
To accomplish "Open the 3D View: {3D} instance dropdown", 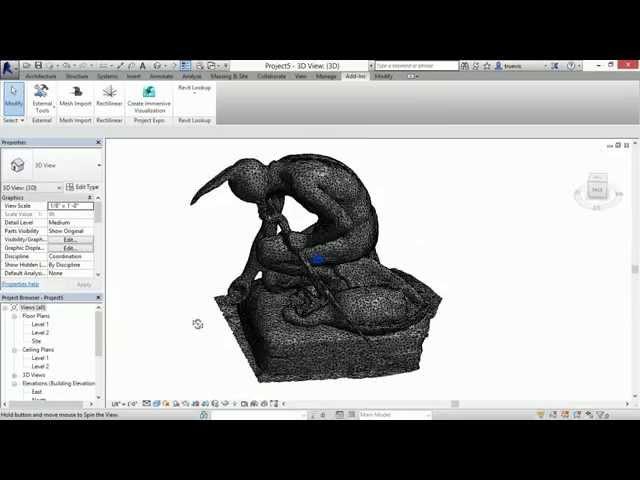I will point(59,188).
